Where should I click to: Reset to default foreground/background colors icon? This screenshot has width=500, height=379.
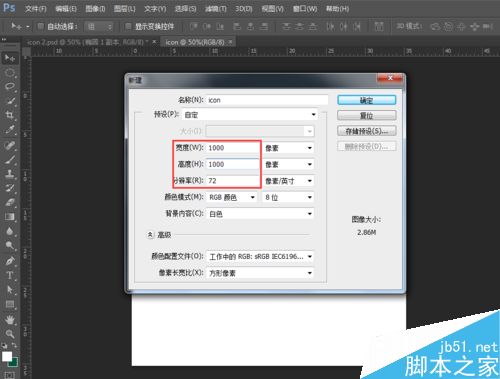(4, 345)
